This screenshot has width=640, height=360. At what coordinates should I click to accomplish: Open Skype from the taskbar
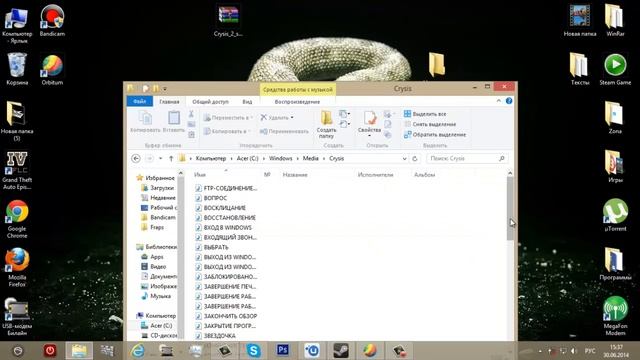coord(253,351)
